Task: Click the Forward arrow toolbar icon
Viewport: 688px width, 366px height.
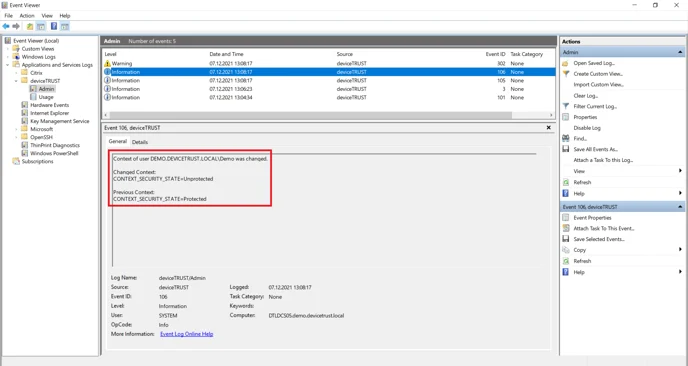Action: click(x=16, y=26)
